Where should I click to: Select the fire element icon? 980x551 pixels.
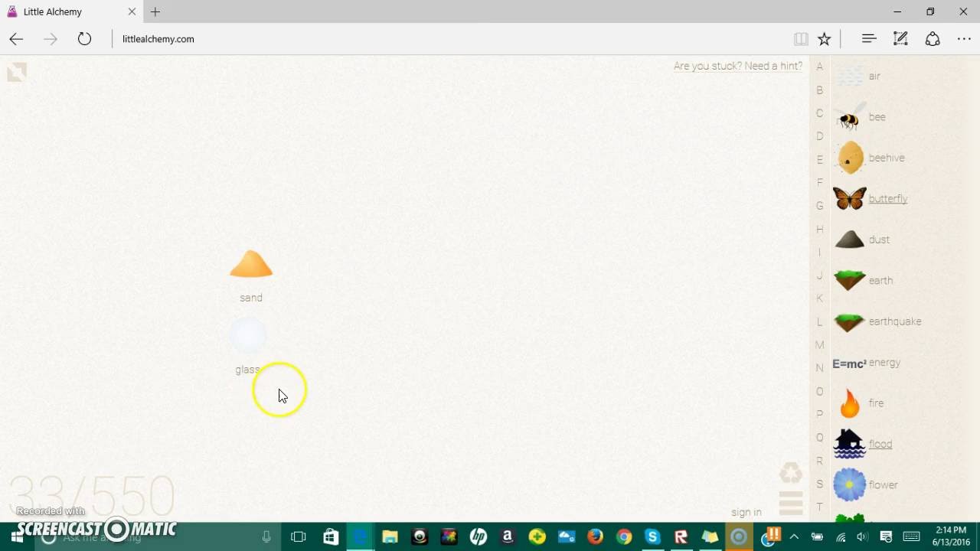[x=849, y=403]
